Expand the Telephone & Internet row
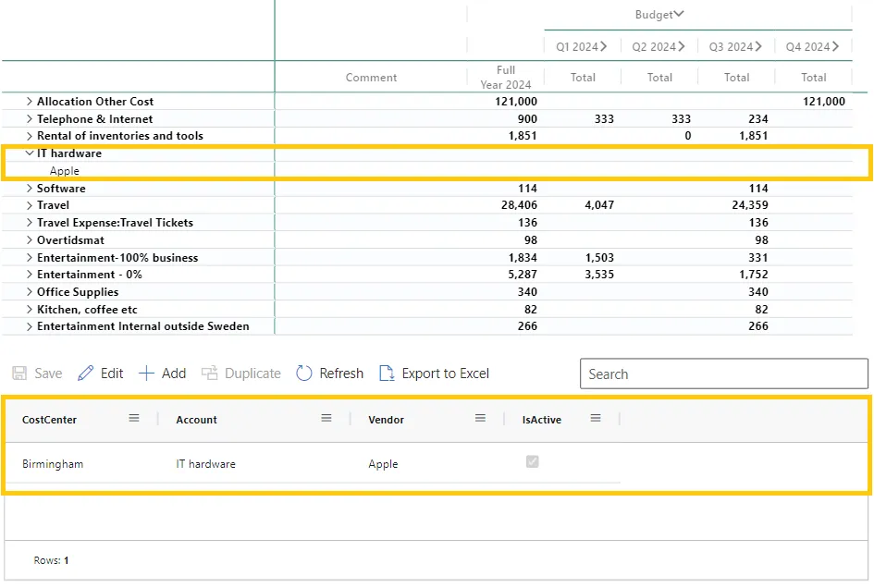This screenshot has height=588, width=874. 30,118
